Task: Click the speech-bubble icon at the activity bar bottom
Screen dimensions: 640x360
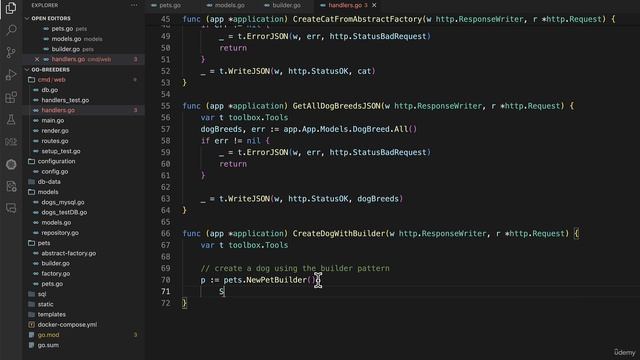Action: [11, 208]
